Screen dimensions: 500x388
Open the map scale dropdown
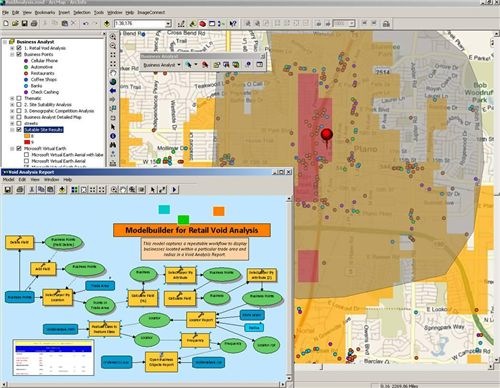pos(168,23)
